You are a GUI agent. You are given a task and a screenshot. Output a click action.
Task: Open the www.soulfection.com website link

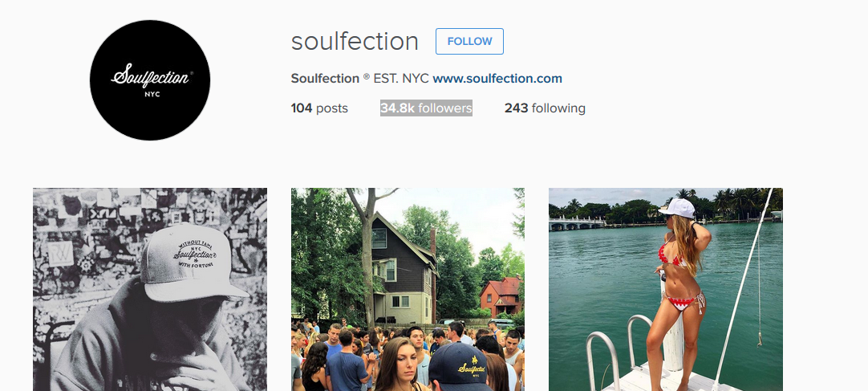(x=497, y=79)
